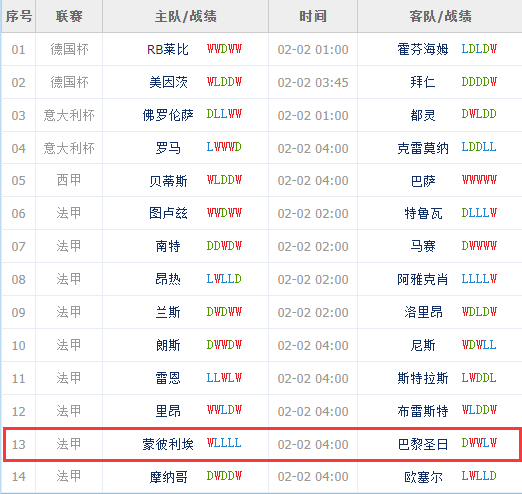Click 克雷莫纳 form record LDDLL
The height and width of the screenshot is (494, 522).
coord(479,147)
